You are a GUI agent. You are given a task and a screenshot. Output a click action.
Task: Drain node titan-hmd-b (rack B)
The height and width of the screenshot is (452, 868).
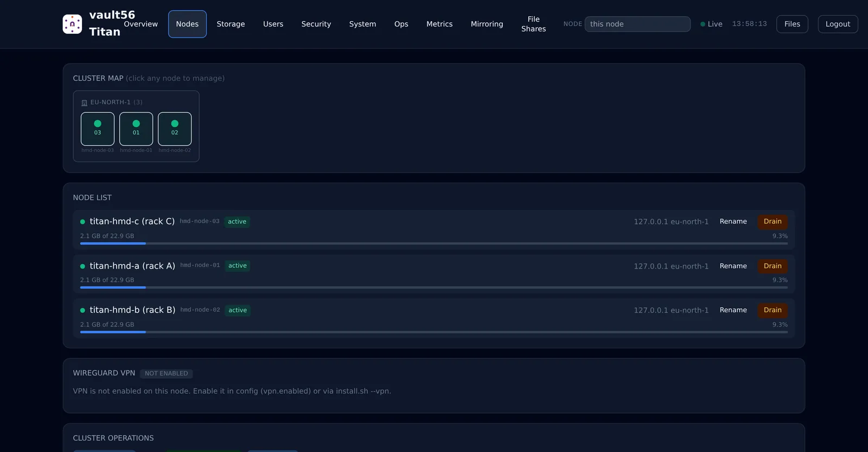(x=773, y=310)
